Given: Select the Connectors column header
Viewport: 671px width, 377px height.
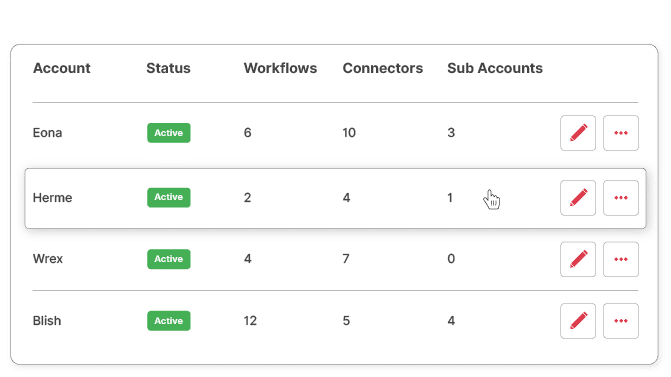Looking at the screenshot, I should [383, 68].
